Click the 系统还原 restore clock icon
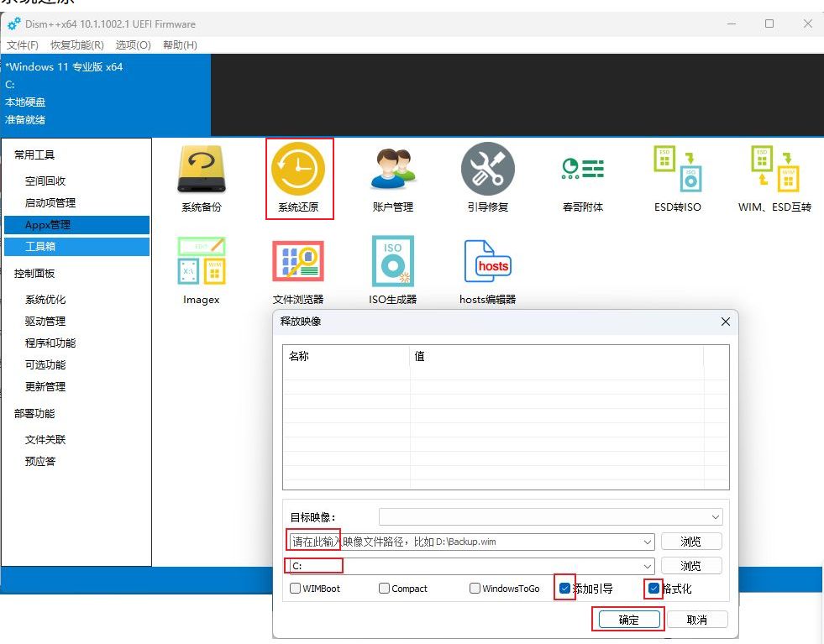The width and height of the screenshot is (824, 644). 298,170
